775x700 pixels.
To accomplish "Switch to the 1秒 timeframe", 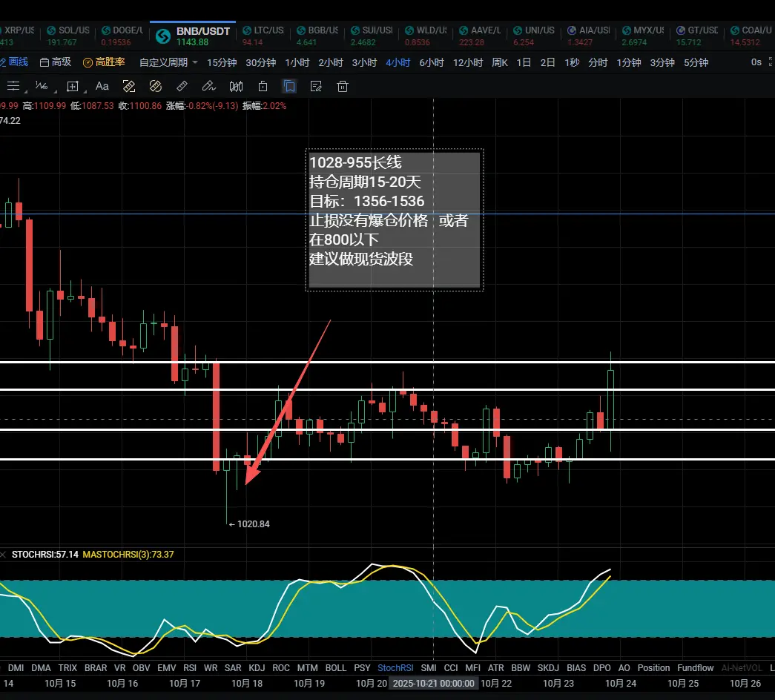I will coord(572,62).
